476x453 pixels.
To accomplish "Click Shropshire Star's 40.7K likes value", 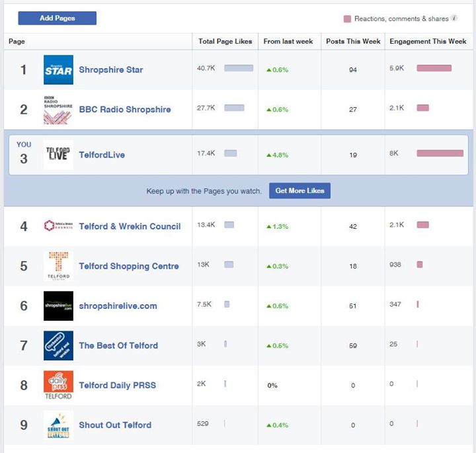I will point(206,68).
